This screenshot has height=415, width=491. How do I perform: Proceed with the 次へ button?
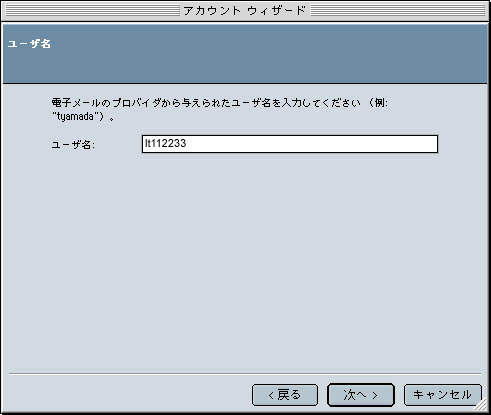361,395
